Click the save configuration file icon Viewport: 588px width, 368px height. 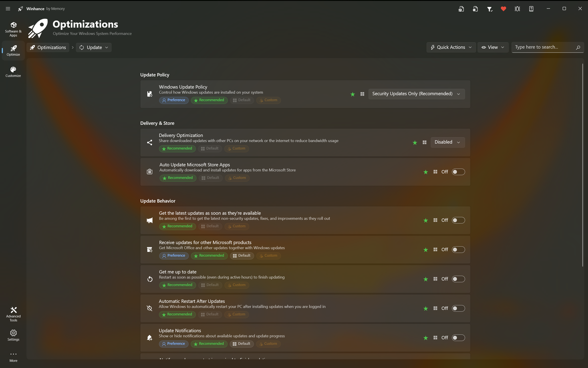(x=461, y=9)
